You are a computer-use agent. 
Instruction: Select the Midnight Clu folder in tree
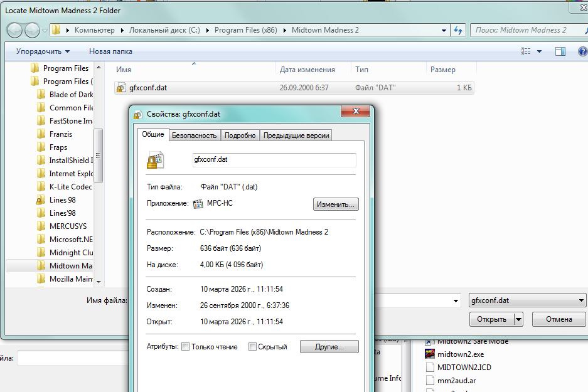72,253
